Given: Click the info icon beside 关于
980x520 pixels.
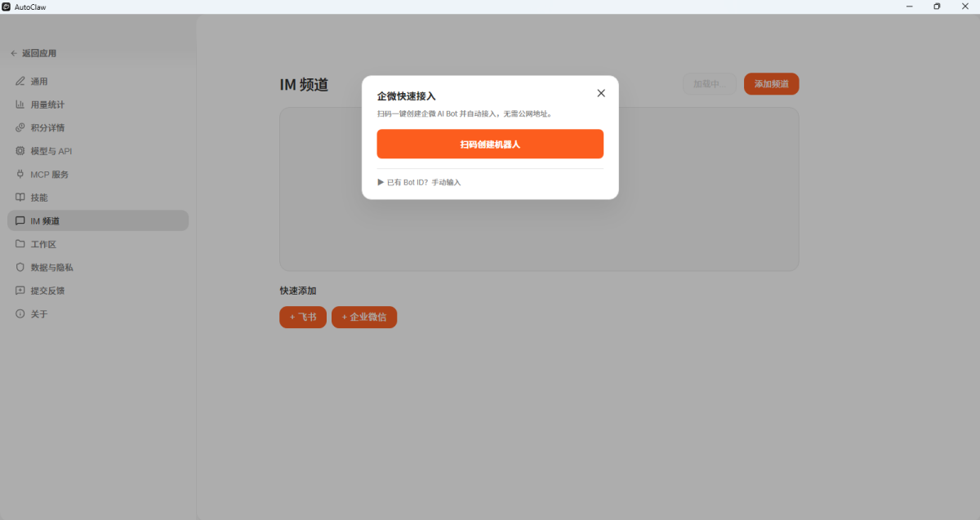Looking at the screenshot, I should [20, 313].
